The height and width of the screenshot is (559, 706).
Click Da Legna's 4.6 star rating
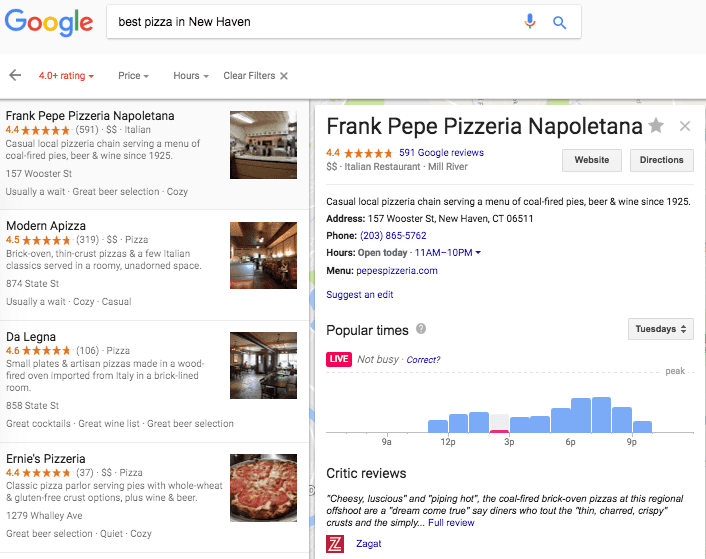click(x=39, y=351)
